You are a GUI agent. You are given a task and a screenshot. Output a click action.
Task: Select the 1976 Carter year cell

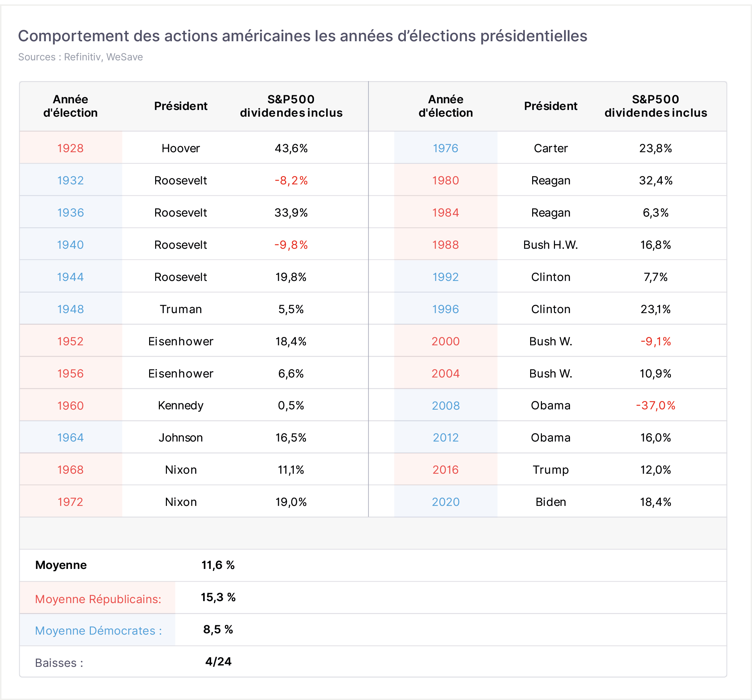click(445, 148)
